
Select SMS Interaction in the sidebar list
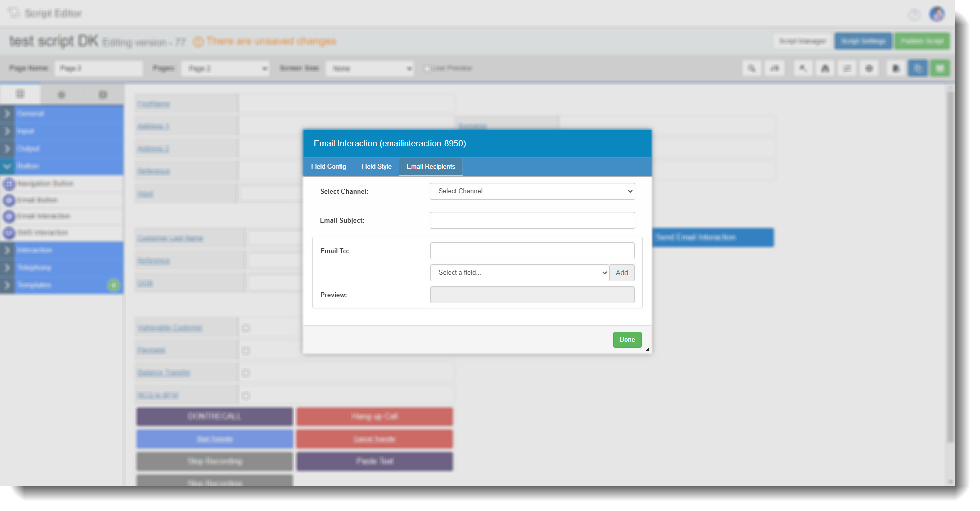(x=62, y=233)
